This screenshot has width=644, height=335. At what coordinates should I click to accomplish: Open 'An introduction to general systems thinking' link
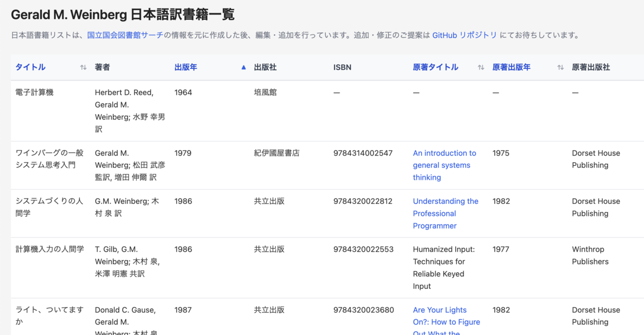pos(444,165)
